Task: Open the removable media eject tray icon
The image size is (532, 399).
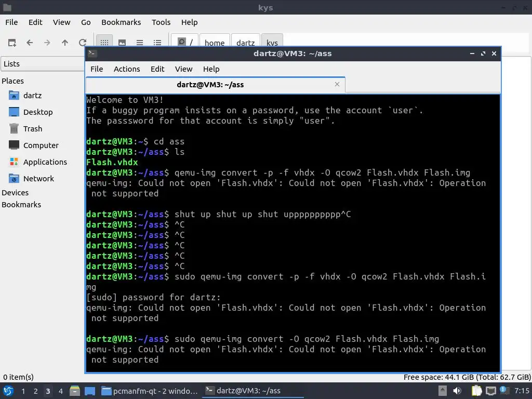Action: point(443,391)
